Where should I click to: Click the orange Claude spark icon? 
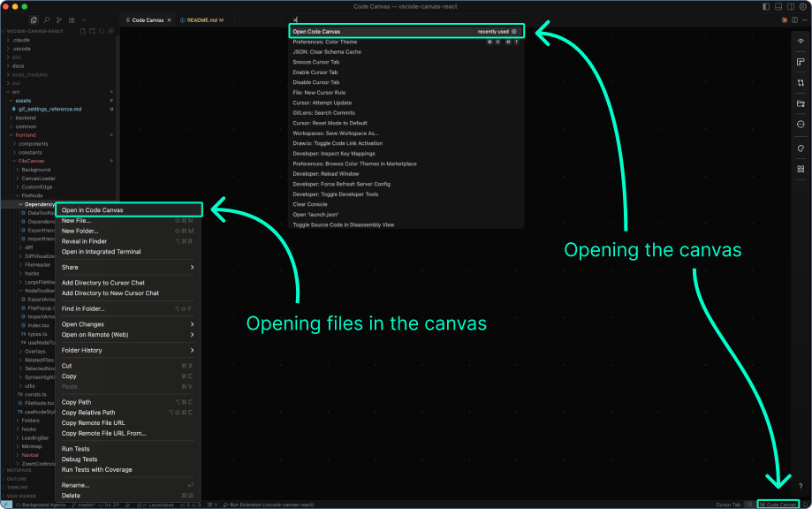(x=785, y=20)
